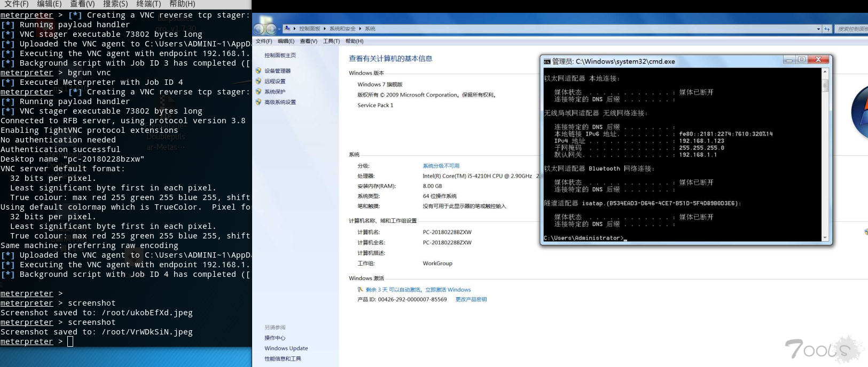This screenshot has width=868, height=367.
Task: Click default gateway 192.168.1.1 in cmd
Action: [698, 155]
